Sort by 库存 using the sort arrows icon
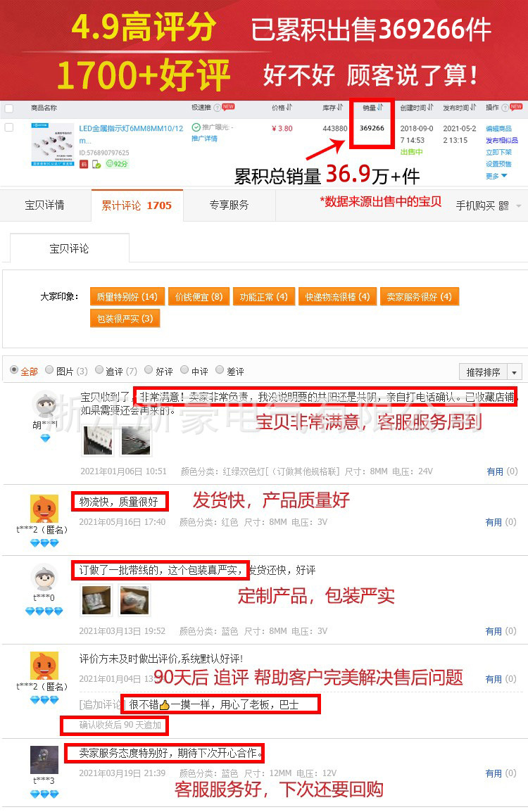Image resolution: width=528 pixels, height=812 pixels. [x=340, y=107]
